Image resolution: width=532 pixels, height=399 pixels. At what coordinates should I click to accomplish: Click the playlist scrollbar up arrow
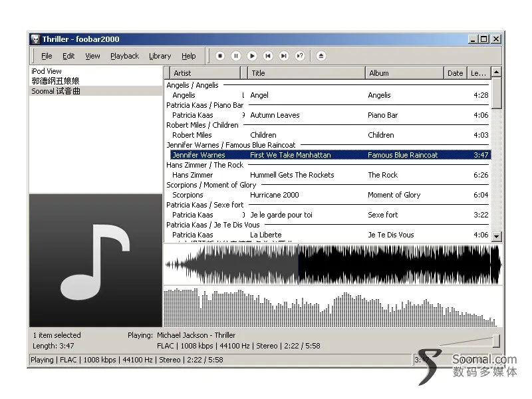coord(496,72)
